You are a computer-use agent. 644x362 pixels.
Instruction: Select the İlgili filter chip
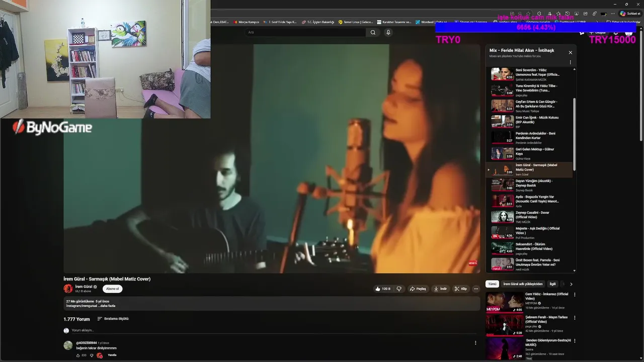(x=552, y=284)
